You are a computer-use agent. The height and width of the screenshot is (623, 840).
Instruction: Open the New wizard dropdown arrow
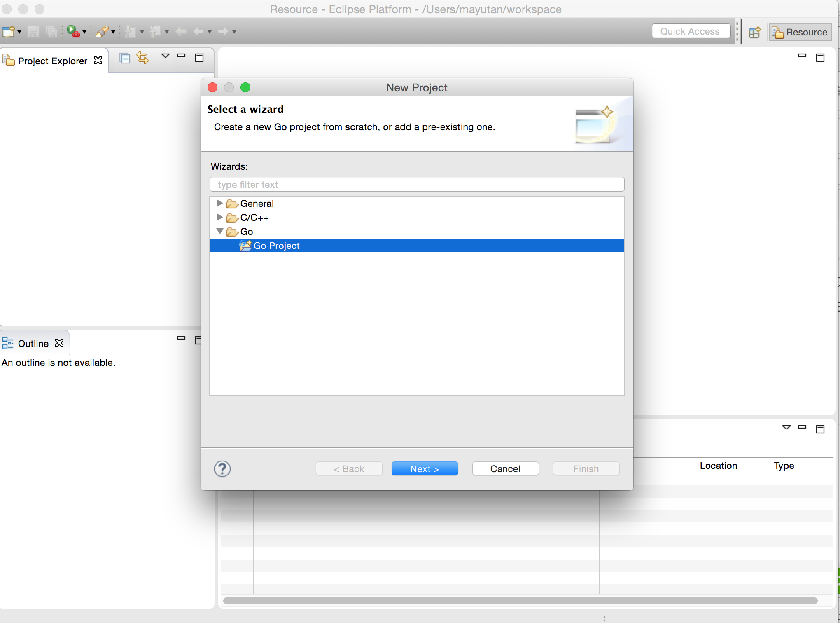pyautogui.click(x=19, y=32)
